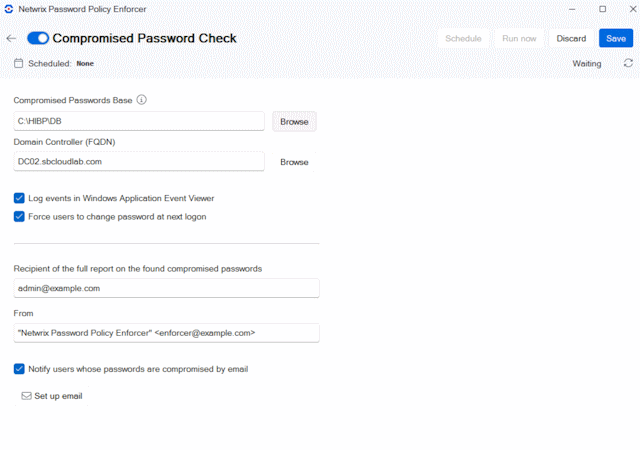
Task: Click the Netwrix app logo in title bar
Action: click(x=9, y=9)
